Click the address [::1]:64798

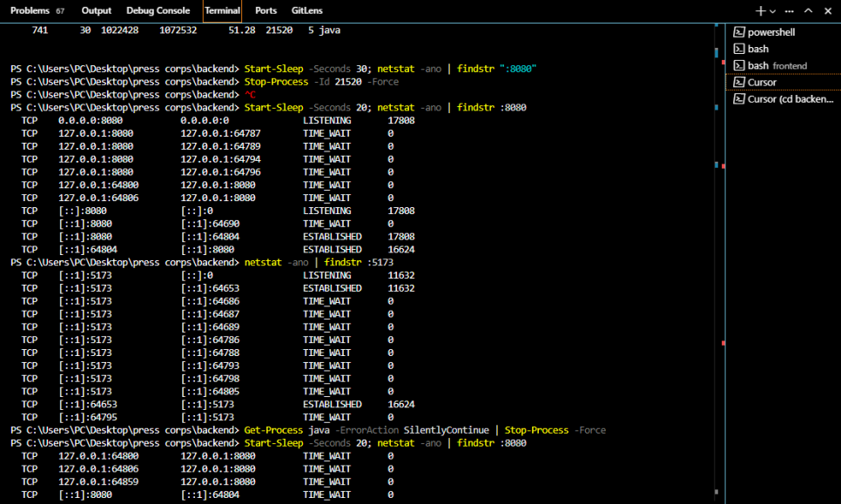(x=211, y=379)
